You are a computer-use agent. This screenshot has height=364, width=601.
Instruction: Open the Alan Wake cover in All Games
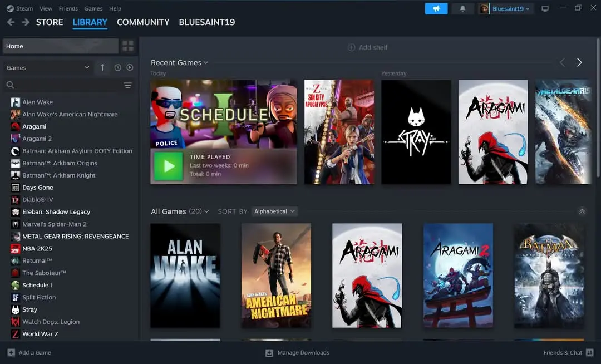click(x=185, y=276)
